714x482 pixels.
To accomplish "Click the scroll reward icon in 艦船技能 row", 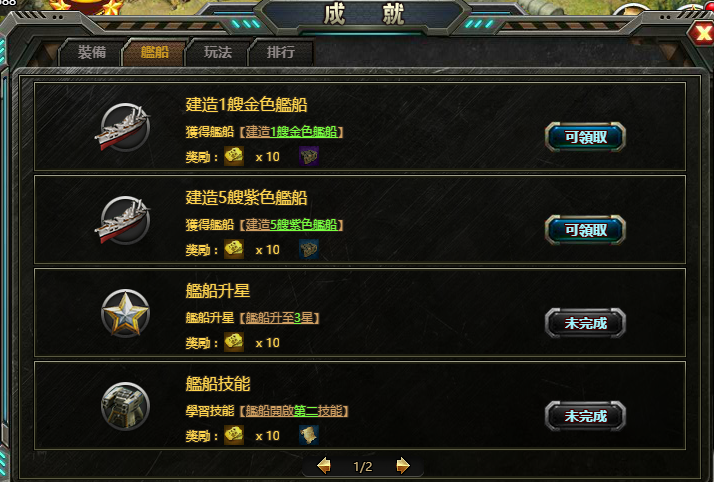I will [x=309, y=435].
